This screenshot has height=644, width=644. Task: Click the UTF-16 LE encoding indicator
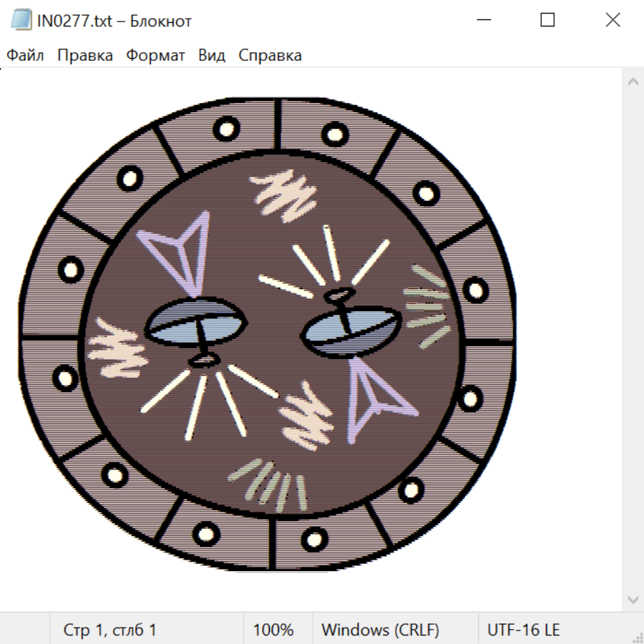click(x=524, y=630)
